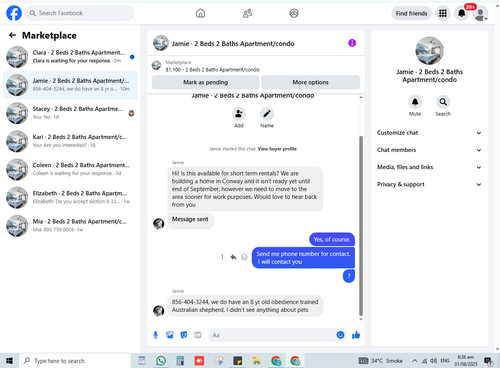500x368 pixels.
Task: Click the Search icon in right panel
Action: tap(443, 102)
